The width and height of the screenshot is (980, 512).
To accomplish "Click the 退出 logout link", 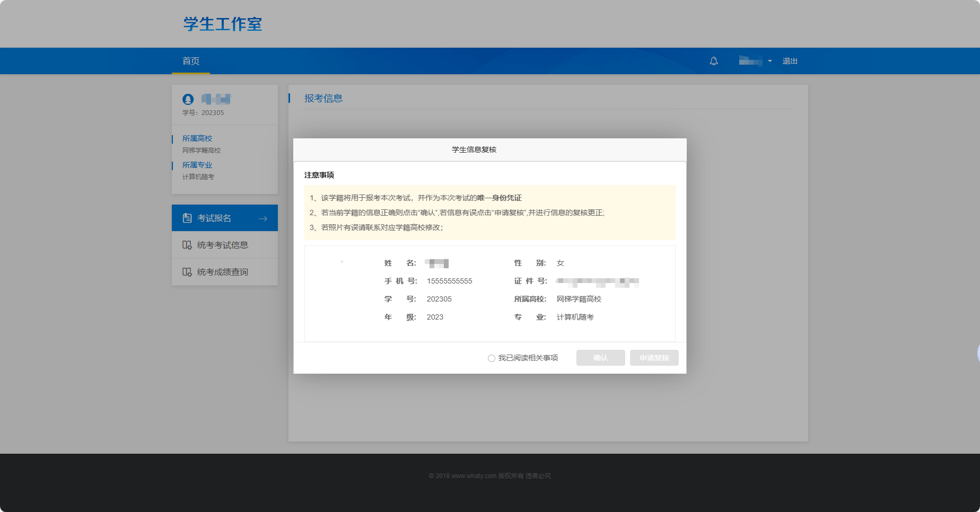I will (x=790, y=61).
